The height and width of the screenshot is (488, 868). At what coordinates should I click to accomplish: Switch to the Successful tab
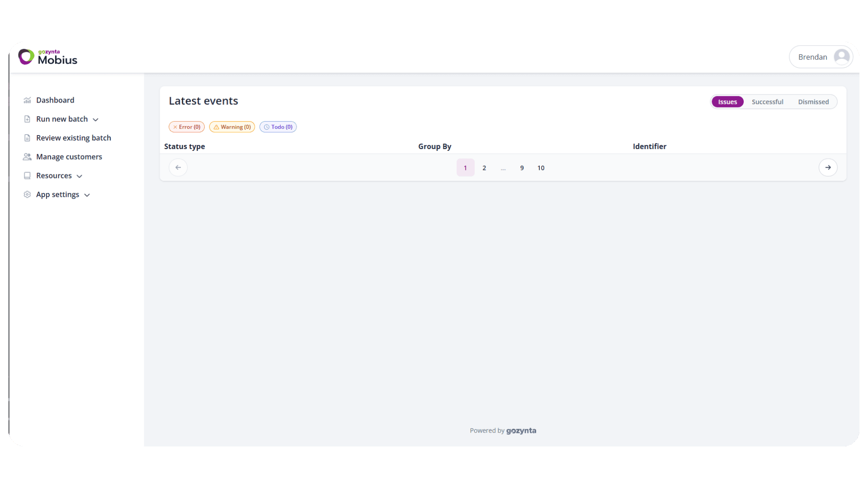click(x=768, y=102)
